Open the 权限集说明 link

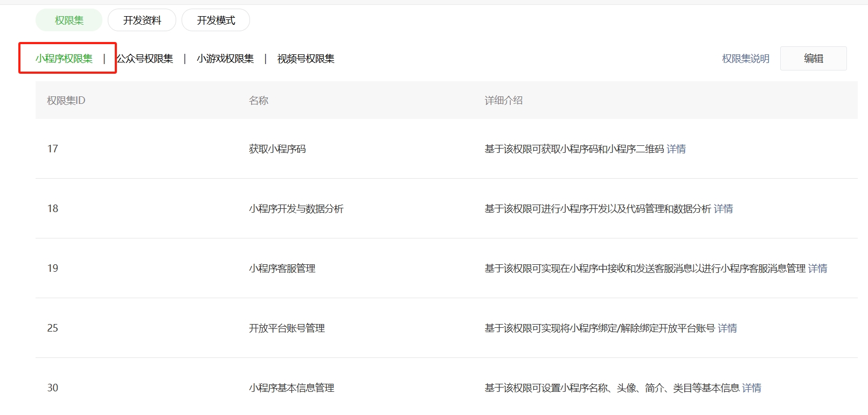tap(746, 59)
